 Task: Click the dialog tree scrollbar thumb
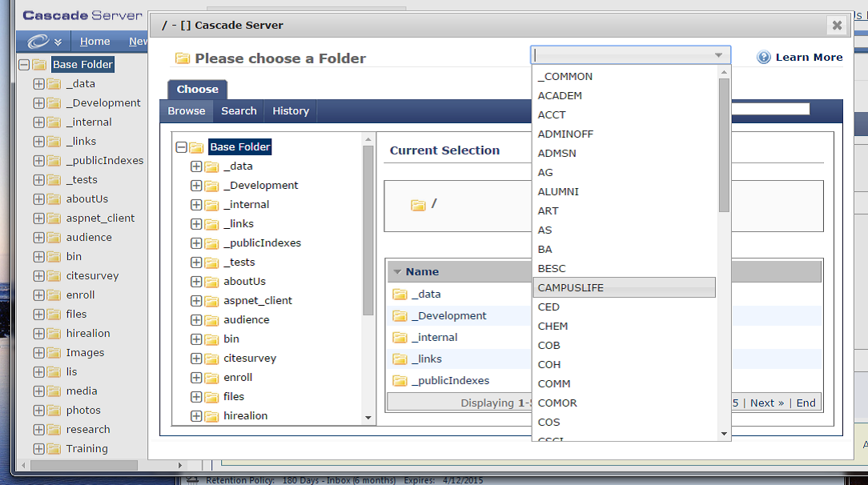368,230
